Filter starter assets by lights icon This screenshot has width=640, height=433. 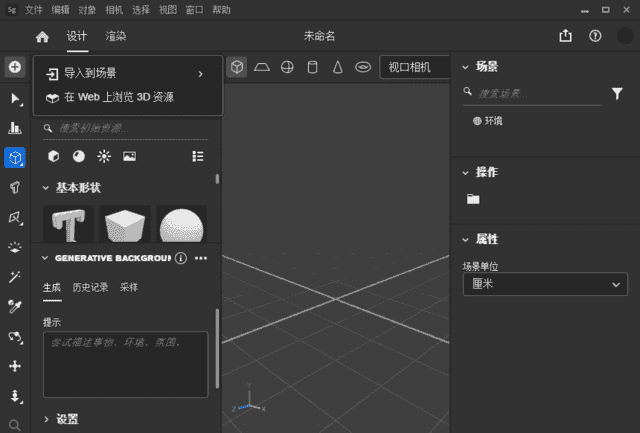104,157
